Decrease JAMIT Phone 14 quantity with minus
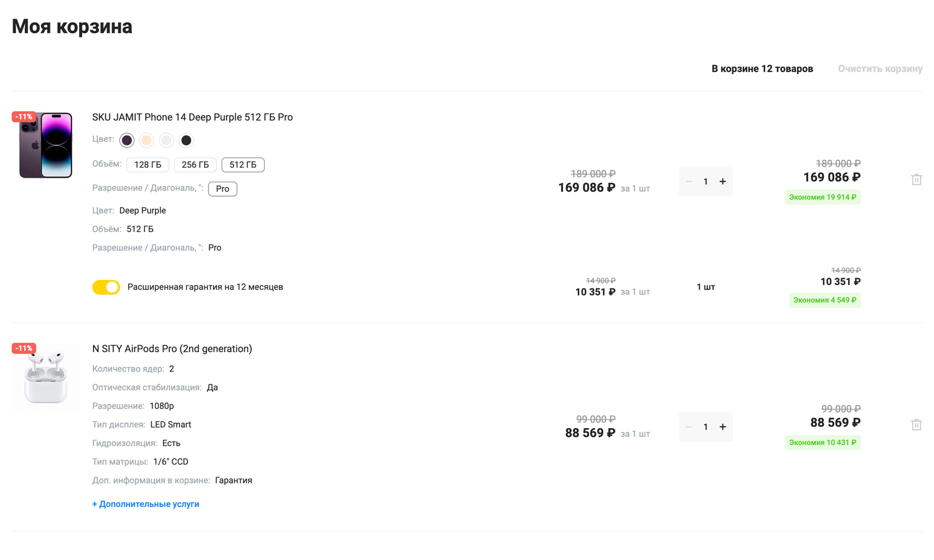 tap(689, 182)
